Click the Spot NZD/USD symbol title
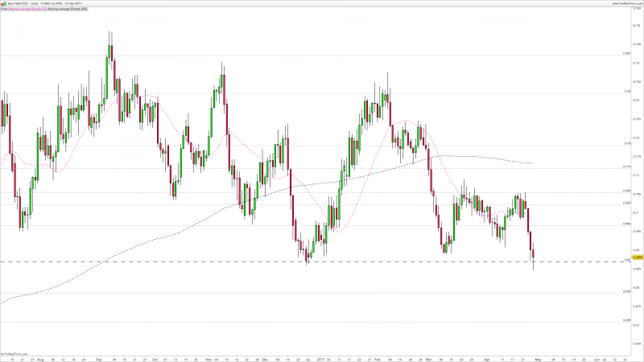644x362 pixels. point(17,3)
